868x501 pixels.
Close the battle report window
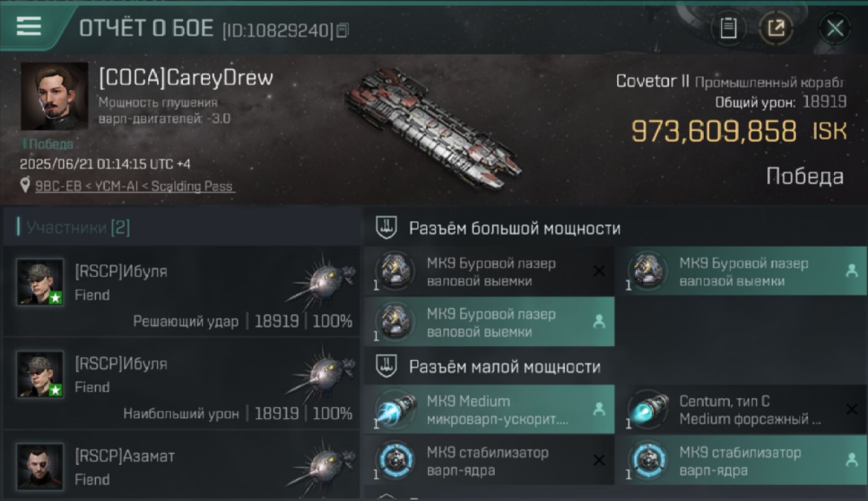(x=835, y=28)
